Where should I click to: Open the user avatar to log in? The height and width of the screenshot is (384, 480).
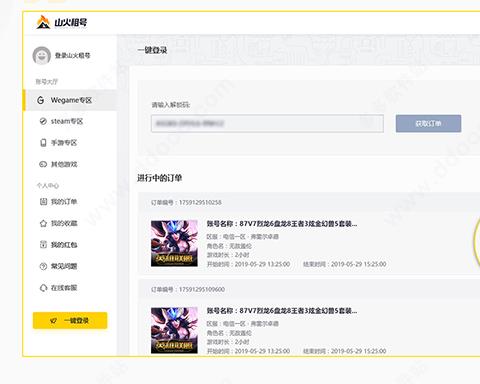pos(42,56)
